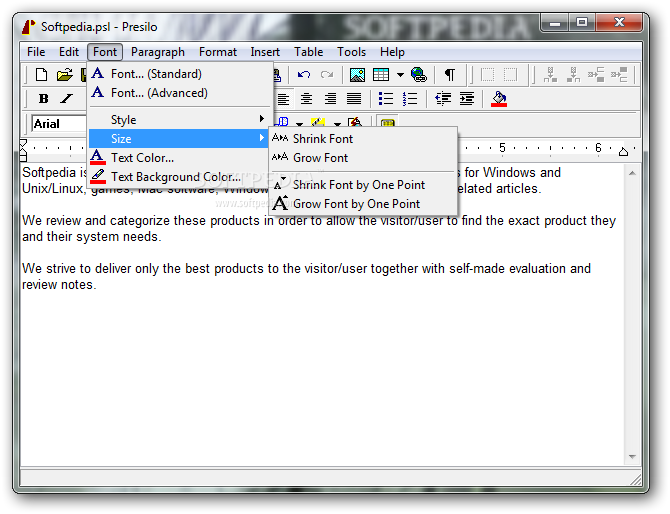Select Shrink Font by One Point
The width and height of the screenshot is (670, 514).
pos(363,185)
